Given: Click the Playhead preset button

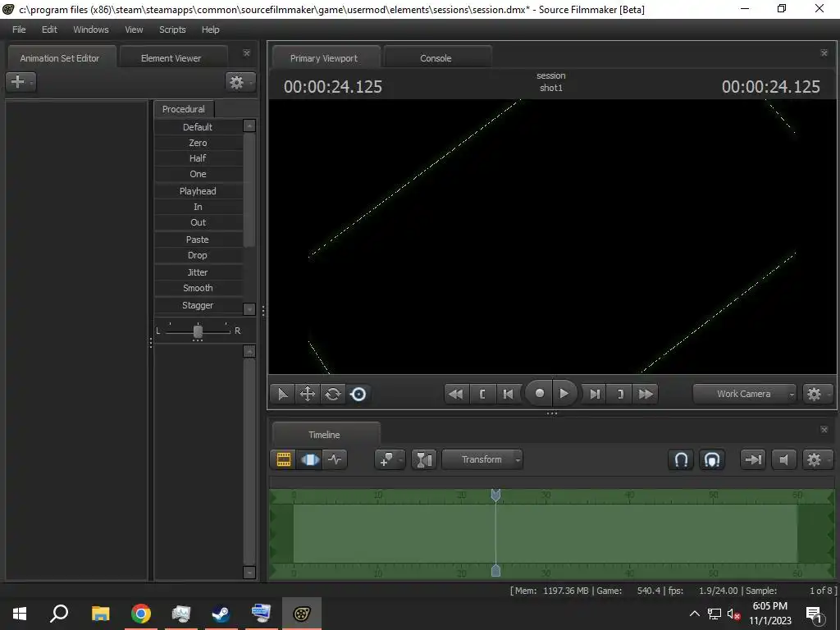Looking at the screenshot, I should (x=198, y=190).
